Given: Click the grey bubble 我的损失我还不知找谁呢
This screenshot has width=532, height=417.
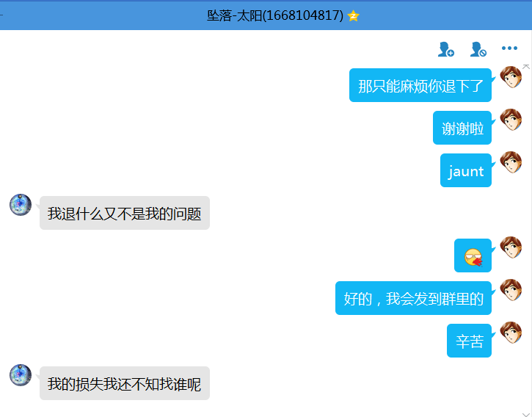Looking at the screenshot, I should [x=125, y=384].
